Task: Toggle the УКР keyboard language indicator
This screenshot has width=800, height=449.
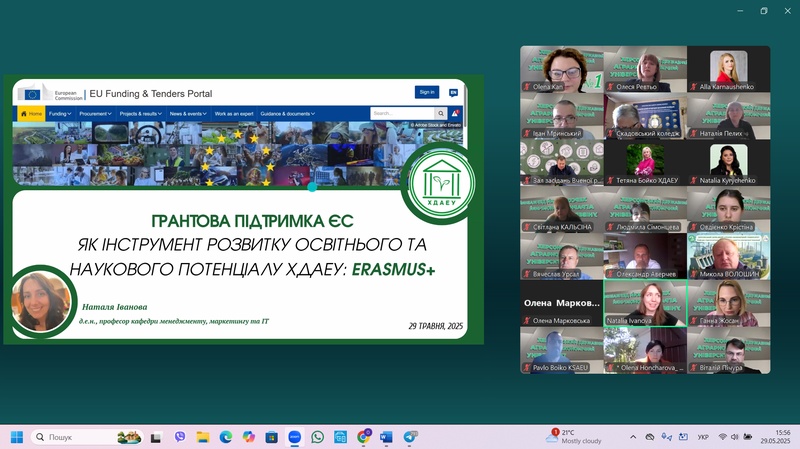Action: click(703, 437)
